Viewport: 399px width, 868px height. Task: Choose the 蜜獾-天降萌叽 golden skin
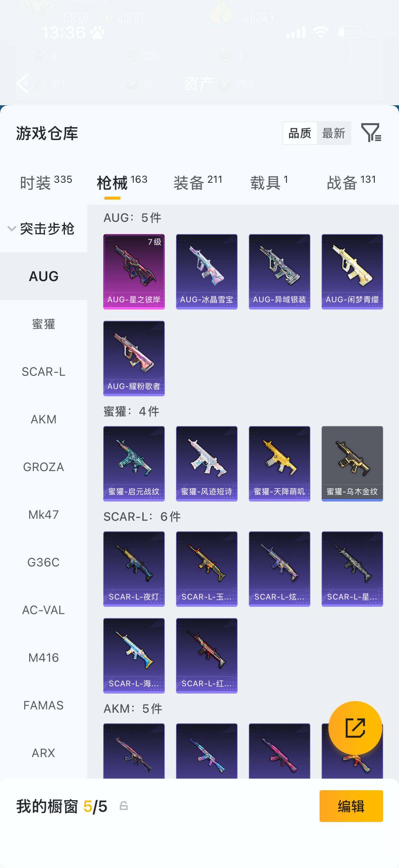click(x=280, y=464)
